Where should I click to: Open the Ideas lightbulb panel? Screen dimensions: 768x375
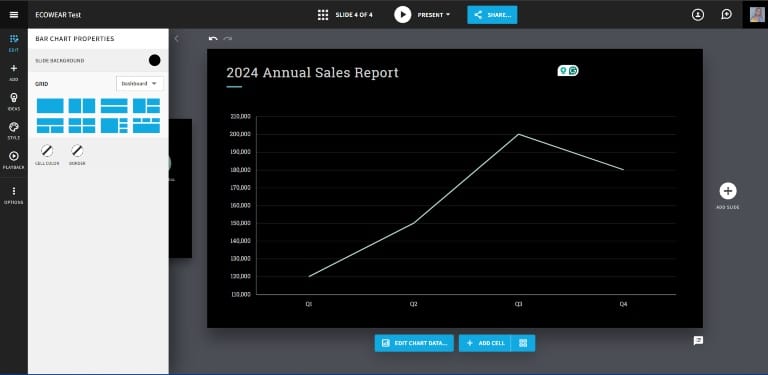click(x=14, y=101)
